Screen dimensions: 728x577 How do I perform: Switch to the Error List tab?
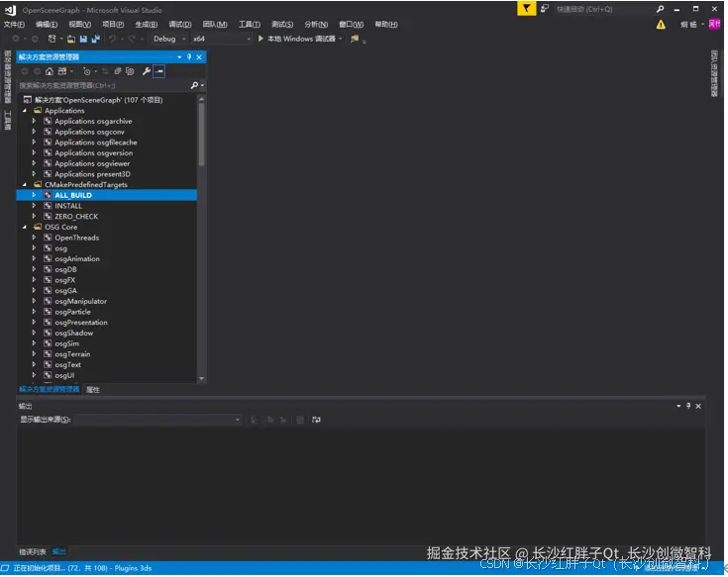click(x=33, y=552)
